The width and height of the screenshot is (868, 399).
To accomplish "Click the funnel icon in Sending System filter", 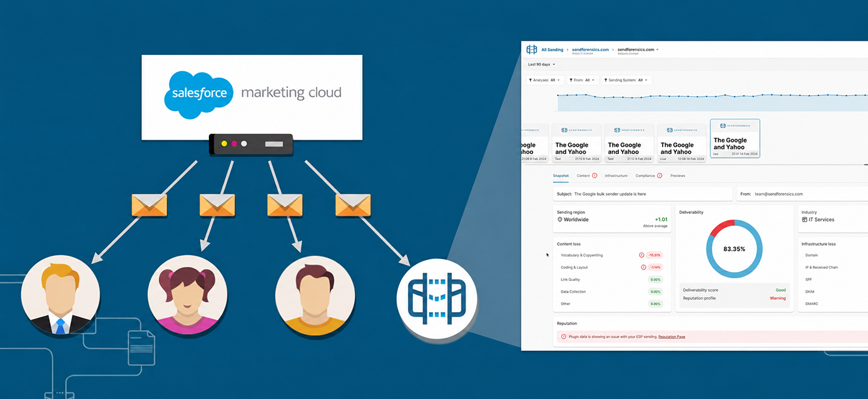I will click(x=605, y=80).
